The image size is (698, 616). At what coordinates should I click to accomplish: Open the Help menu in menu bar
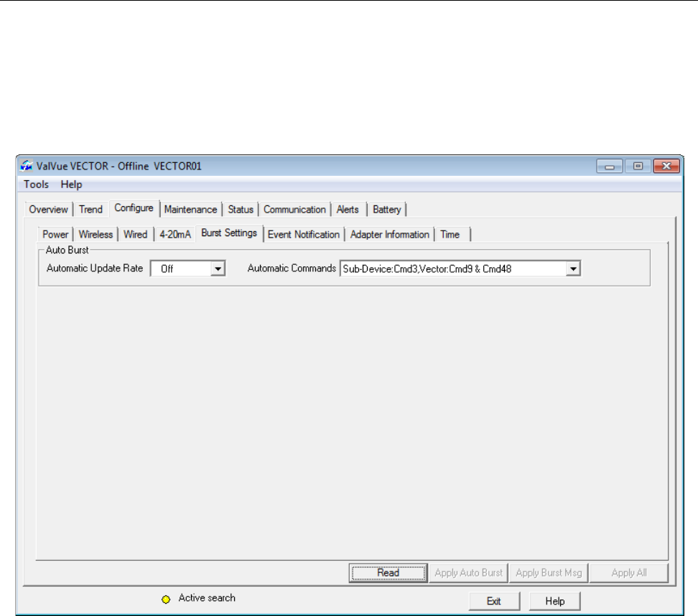pos(71,185)
